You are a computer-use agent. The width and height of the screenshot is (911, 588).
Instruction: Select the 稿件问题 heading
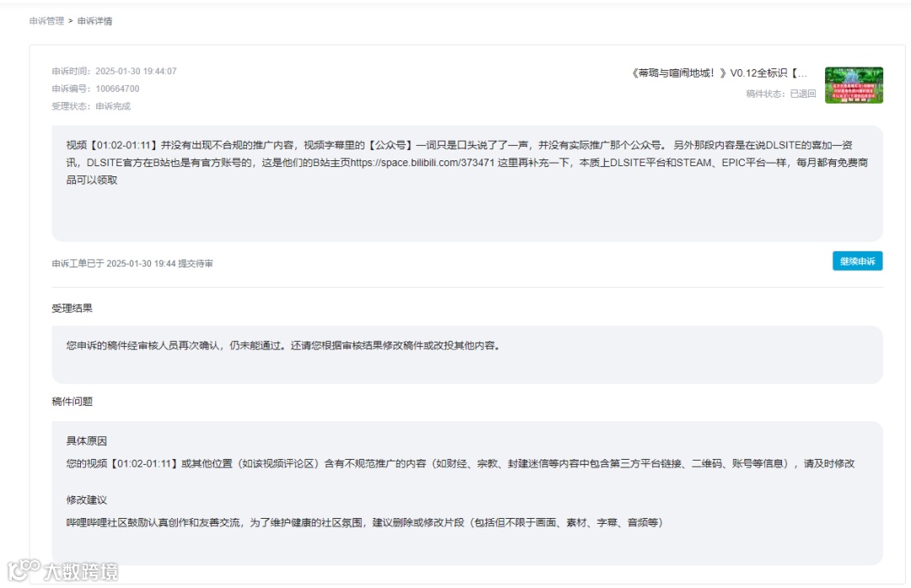coord(72,401)
